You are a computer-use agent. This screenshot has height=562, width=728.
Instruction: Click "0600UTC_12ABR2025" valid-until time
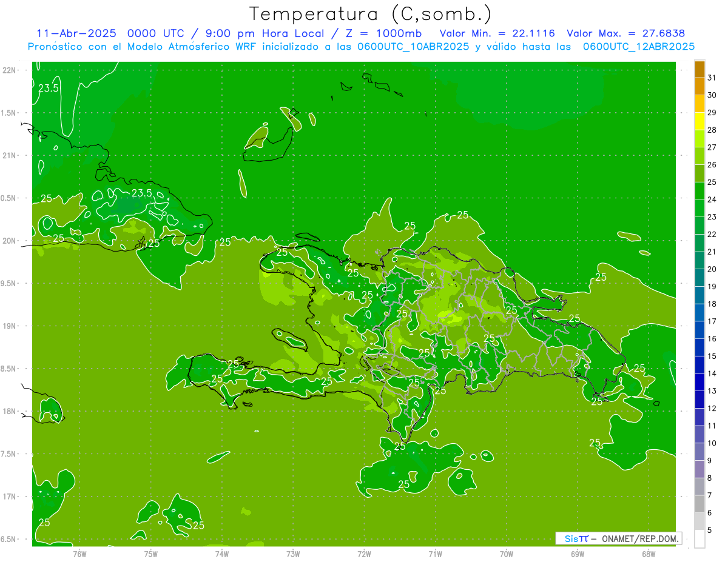coord(639,47)
